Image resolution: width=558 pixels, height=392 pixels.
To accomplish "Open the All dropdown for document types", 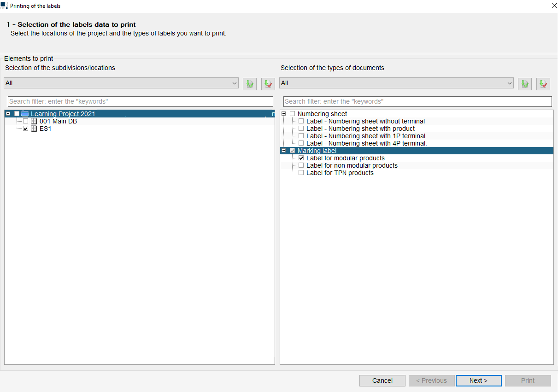I will click(x=510, y=83).
